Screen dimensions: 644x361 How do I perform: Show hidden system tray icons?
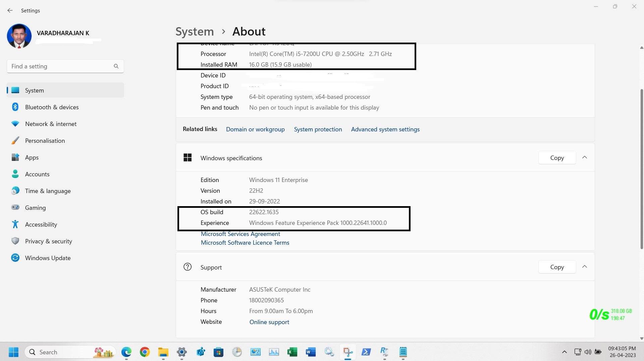(565, 352)
